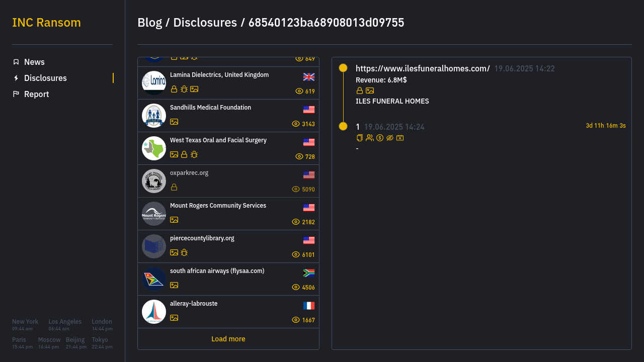
Task: Click image icon under Mount Rogers Community Services
Action: click(174, 220)
